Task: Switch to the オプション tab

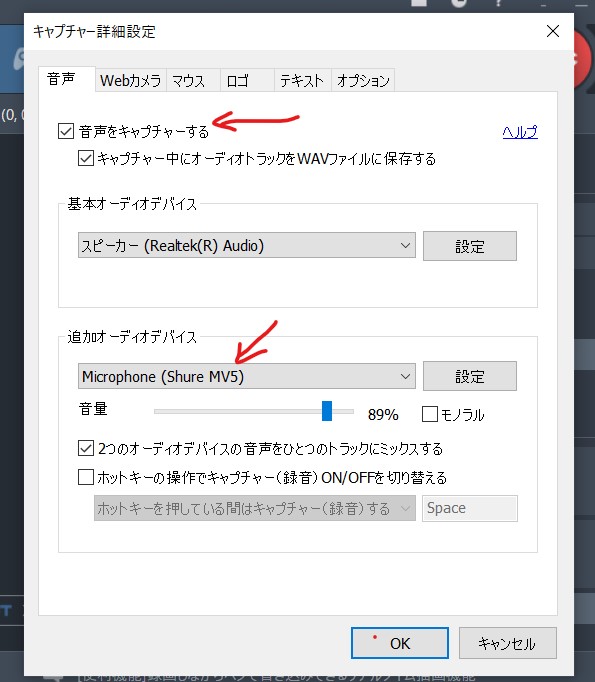Action: pos(363,80)
